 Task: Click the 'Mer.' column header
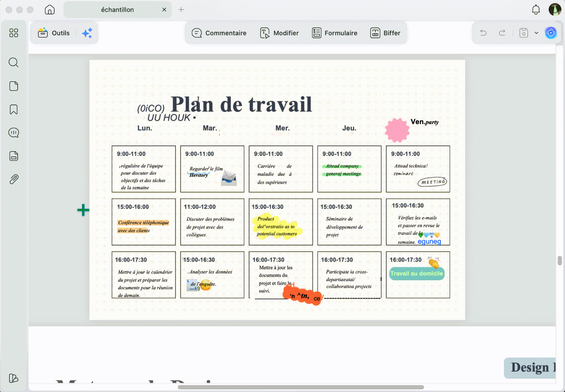tap(282, 128)
